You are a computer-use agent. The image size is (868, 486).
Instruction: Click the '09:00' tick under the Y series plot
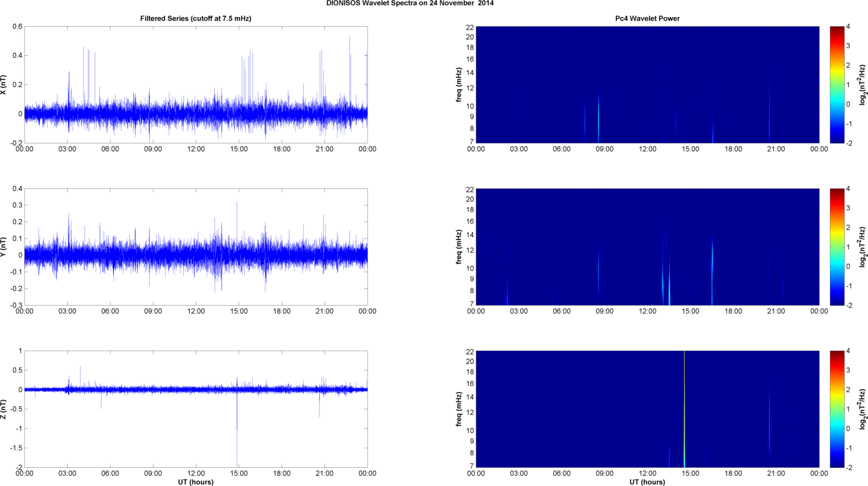pos(153,311)
